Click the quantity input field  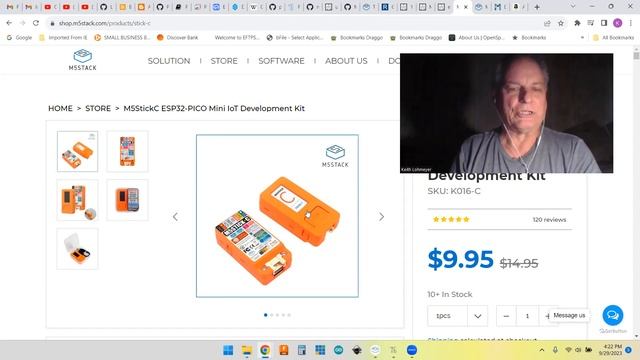coord(527,316)
